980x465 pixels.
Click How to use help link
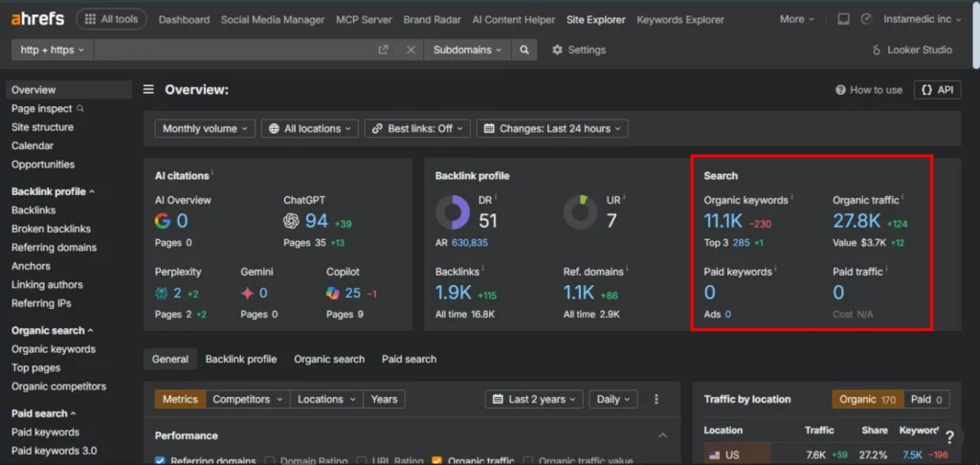(869, 90)
